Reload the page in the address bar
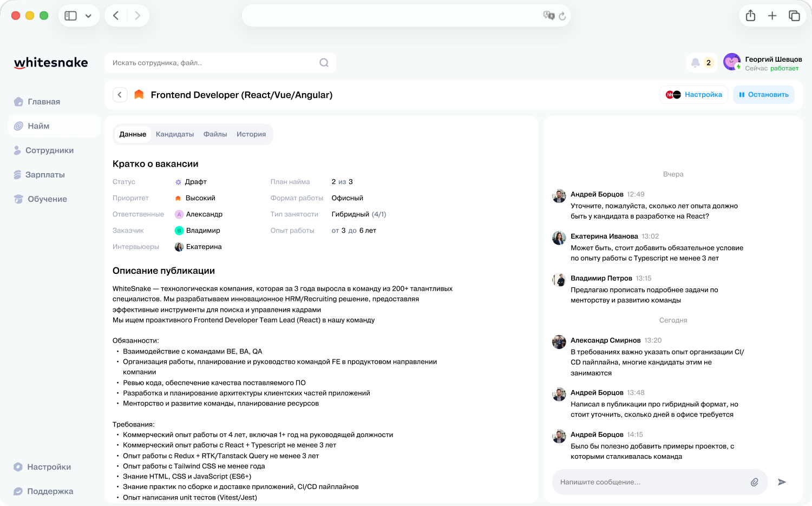Screen dimensions: 812x506 [562, 16]
